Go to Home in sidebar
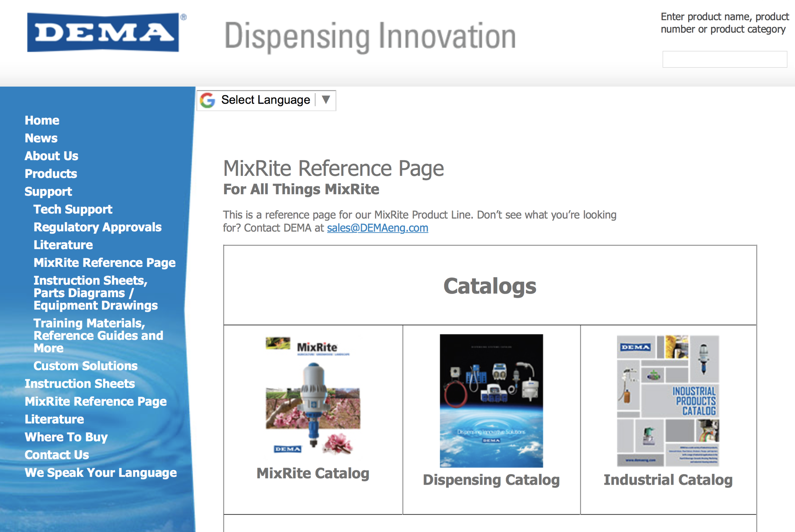Screen dimensions: 795x532 [x=42, y=120]
